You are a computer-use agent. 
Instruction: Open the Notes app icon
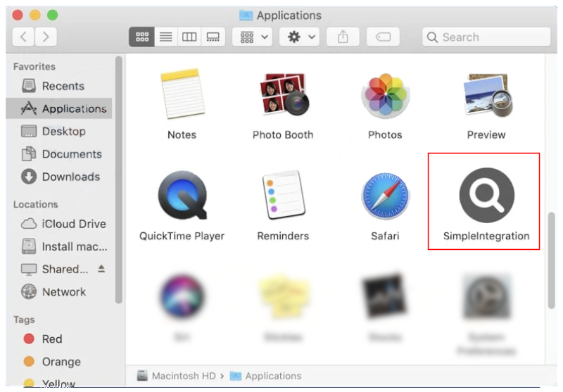(182, 96)
